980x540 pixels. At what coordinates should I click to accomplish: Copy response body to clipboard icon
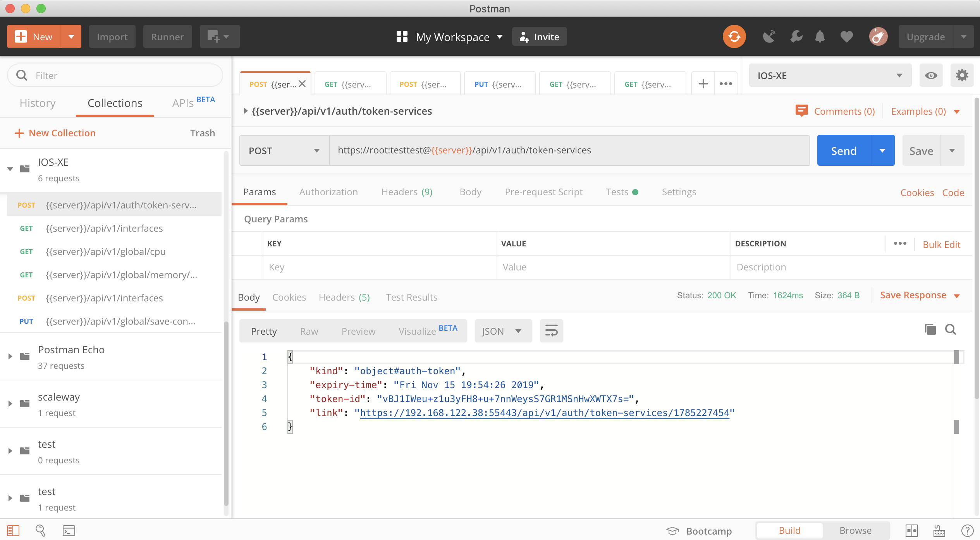pos(930,330)
